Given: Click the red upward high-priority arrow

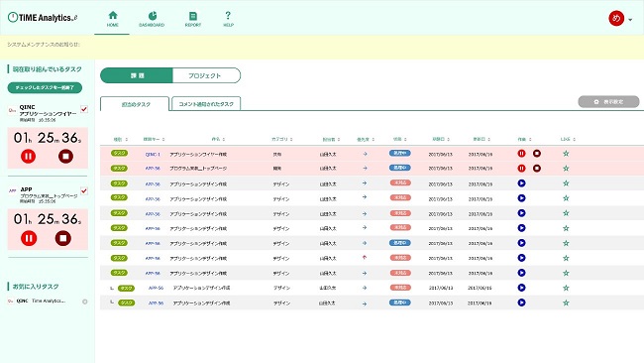Looking at the screenshot, I should [365, 257].
